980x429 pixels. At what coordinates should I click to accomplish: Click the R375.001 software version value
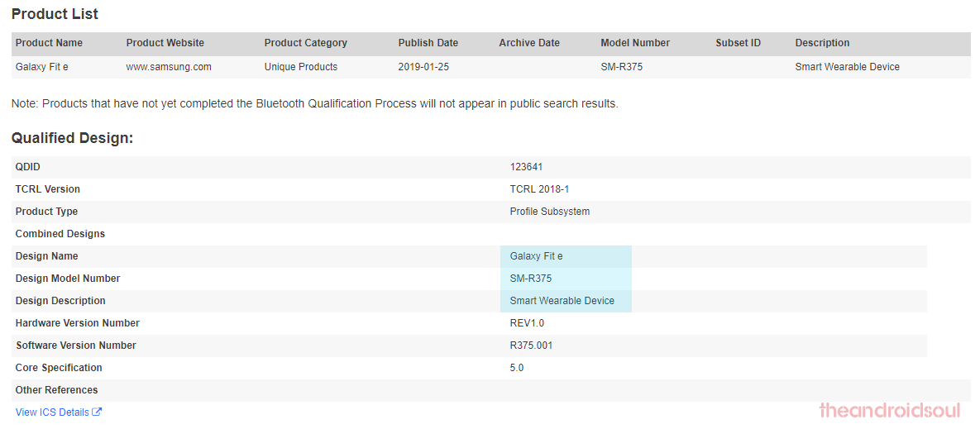pos(531,346)
